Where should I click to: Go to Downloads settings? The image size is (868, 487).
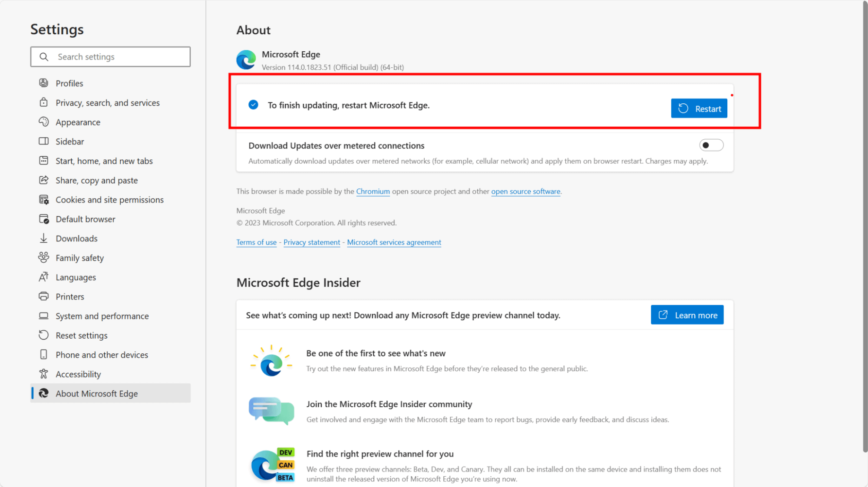110,238
